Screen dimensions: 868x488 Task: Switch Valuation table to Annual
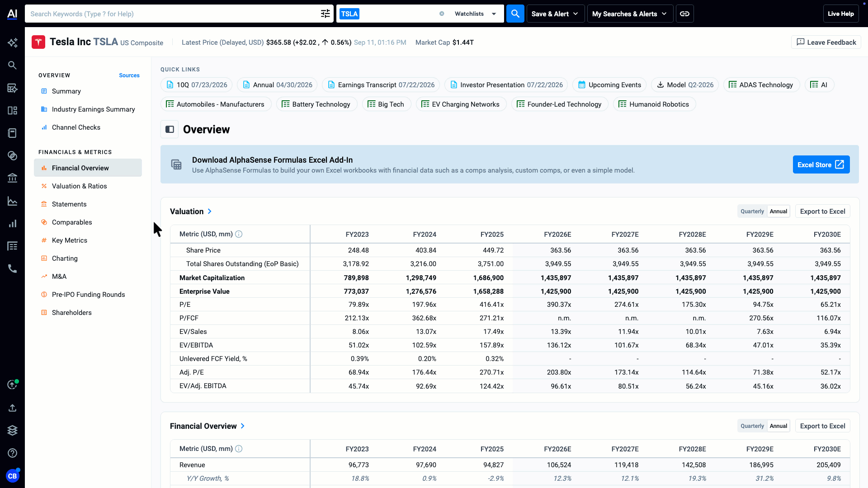tap(778, 211)
